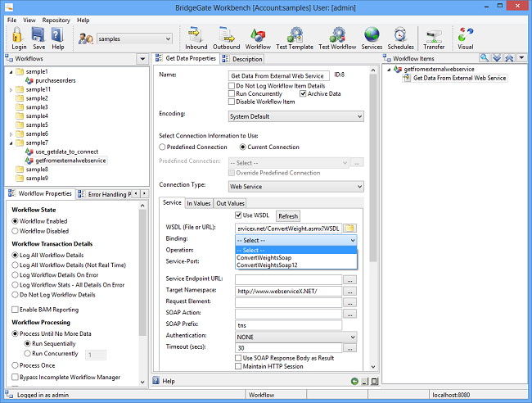Image resolution: width=532 pixels, height=403 pixels.
Task: Browse for WSDL file folder icon
Action: pos(349,228)
